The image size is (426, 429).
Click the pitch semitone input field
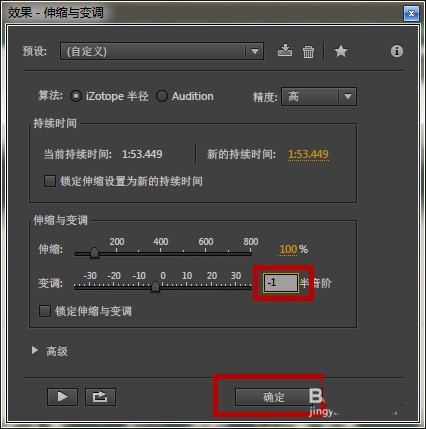click(x=280, y=283)
